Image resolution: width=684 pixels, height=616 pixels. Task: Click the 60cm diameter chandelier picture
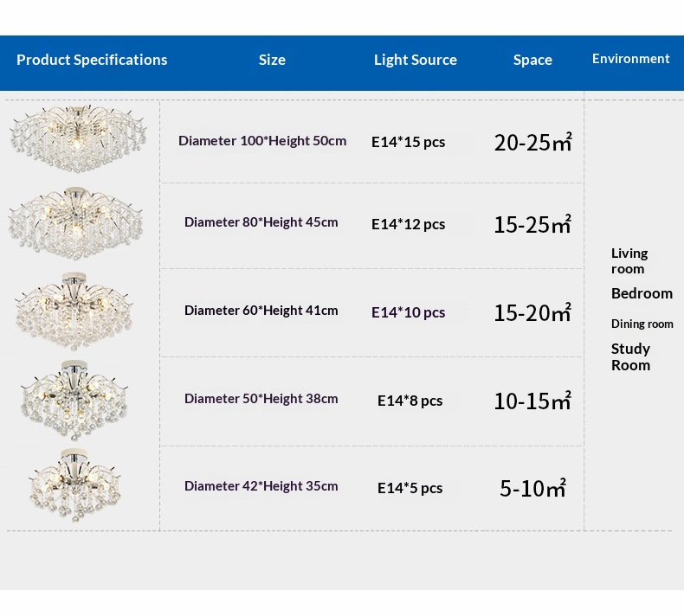pyautogui.click(x=76, y=310)
